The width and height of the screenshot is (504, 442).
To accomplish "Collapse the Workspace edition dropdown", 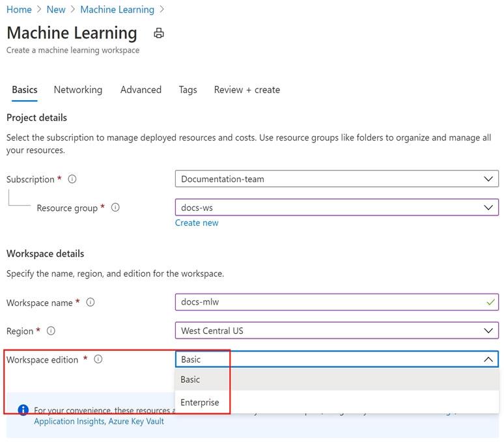I will [488, 359].
